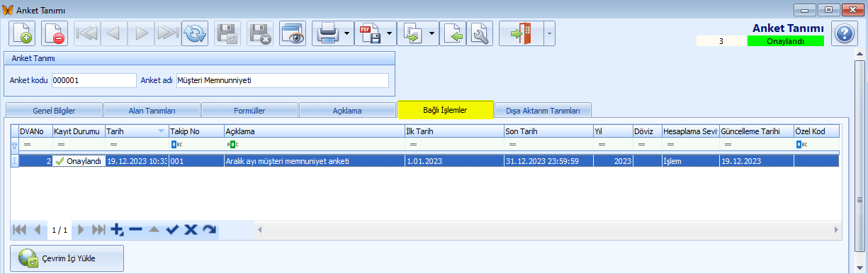
Task: Click grid navigator add row plus button
Action: (x=117, y=229)
